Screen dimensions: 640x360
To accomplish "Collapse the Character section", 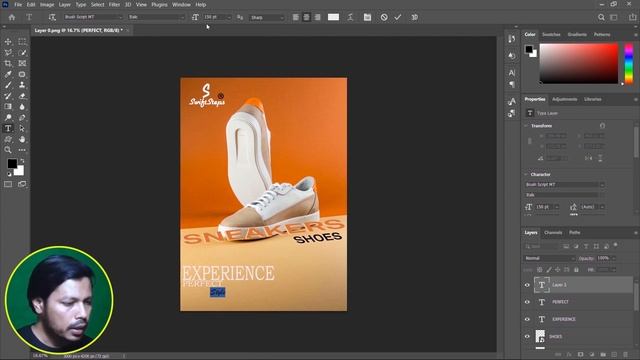I will 526,174.
